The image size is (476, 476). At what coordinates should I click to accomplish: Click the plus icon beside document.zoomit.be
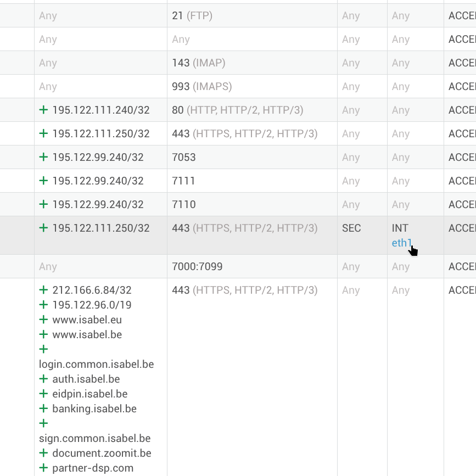pyautogui.click(x=43, y=453)
